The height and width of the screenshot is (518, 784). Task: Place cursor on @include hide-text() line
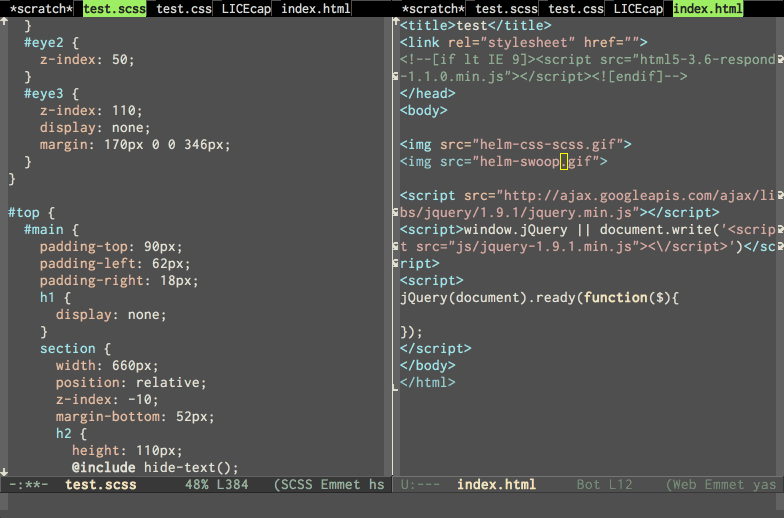(x=155, y=467)
